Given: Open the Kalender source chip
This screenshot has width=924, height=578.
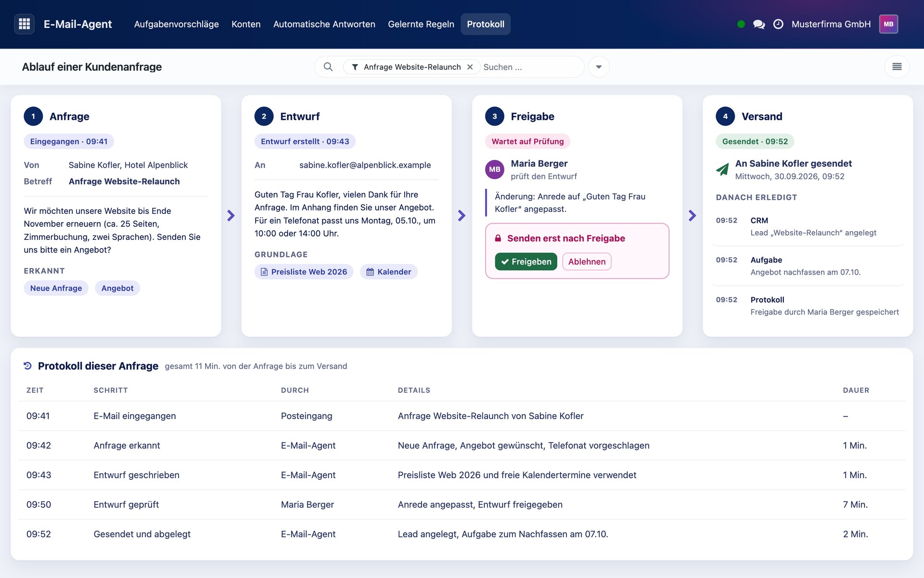Looking at the screenshot, I should 388,272.
